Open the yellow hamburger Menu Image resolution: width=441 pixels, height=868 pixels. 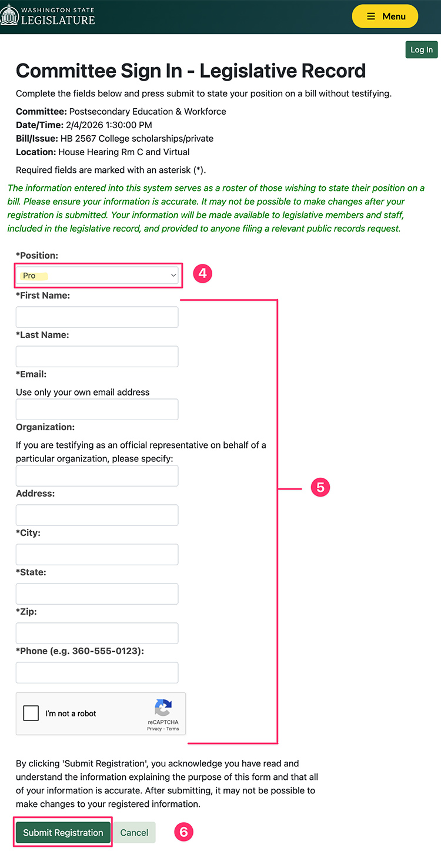[385, 16]
